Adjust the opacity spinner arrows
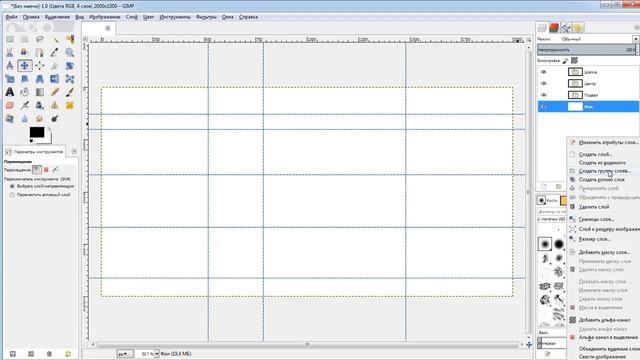The width and height of the screenshot is (640, 360). pos(638,49)
